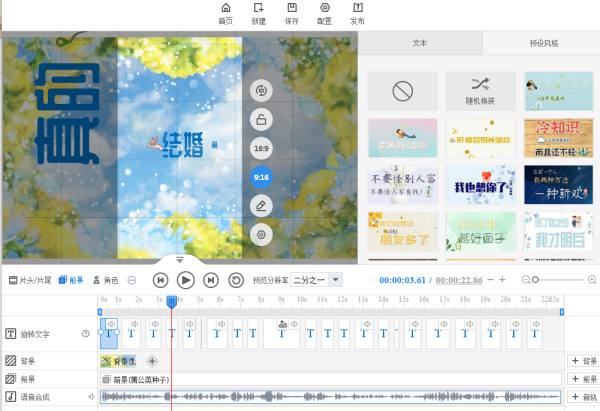This screenshot has height=411, width=600.
Task: Select the first highlighted text clip
Action: (109, 333)
